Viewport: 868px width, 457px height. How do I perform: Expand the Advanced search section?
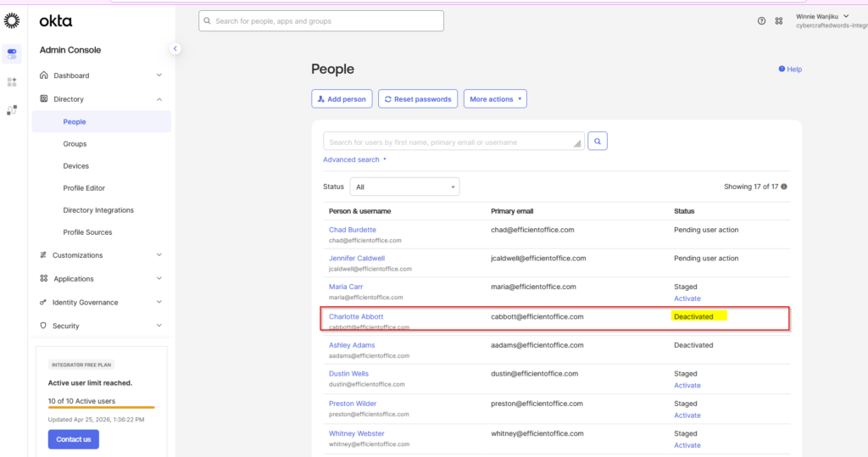point(355,159)
